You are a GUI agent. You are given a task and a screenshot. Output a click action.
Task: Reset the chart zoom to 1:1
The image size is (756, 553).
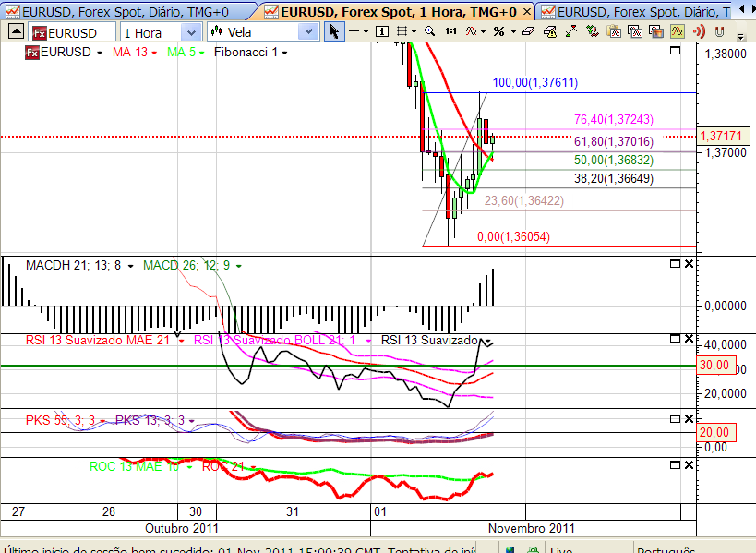tap(450, 31)
